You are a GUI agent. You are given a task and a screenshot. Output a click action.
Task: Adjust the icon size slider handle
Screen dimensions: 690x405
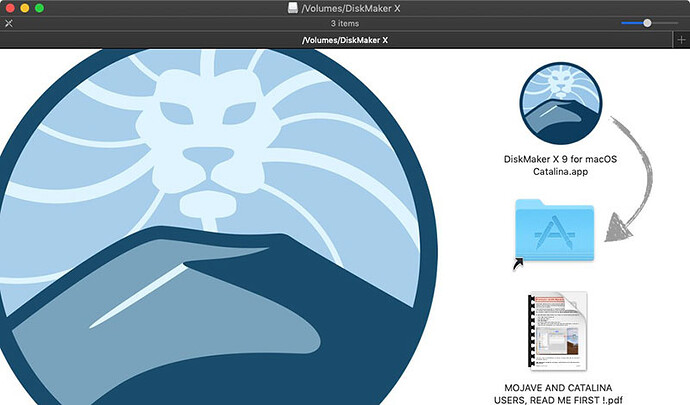tap(647, 22)
